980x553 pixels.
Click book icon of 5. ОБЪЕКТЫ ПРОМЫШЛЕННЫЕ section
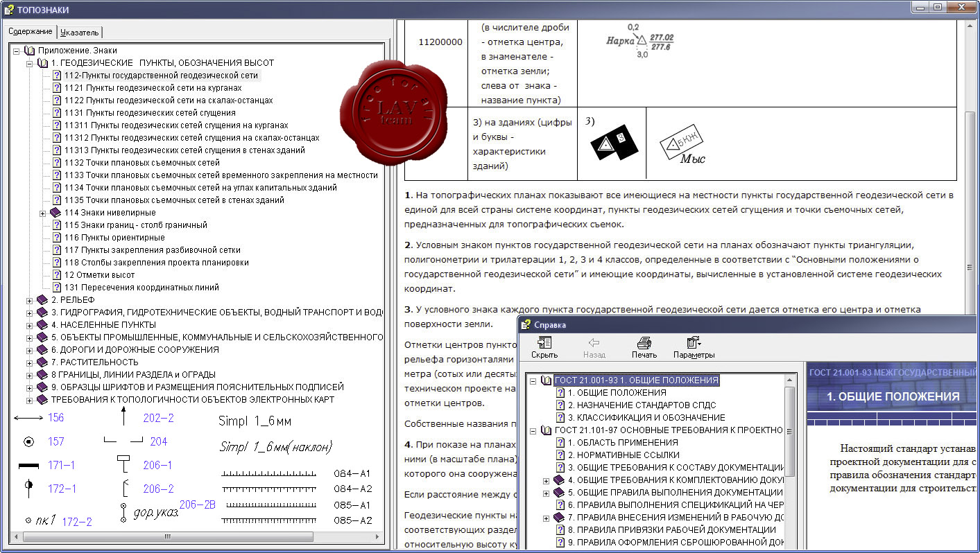coord(42,337)
